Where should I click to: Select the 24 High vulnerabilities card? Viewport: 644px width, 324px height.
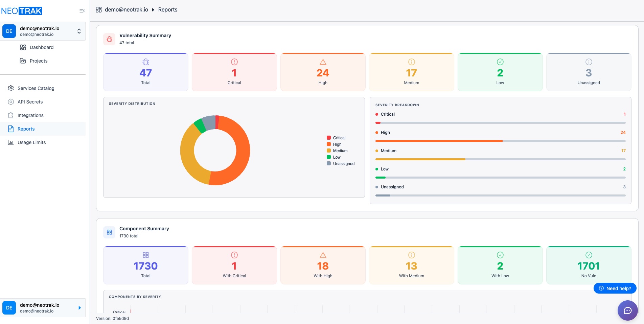click(x=323, y=72)
